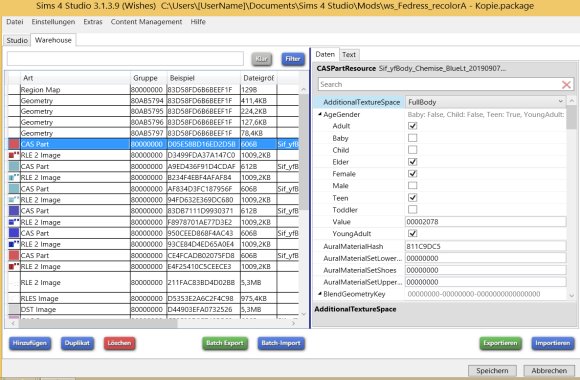The height and width of the screenshot is (380, 580).
Task: Toggle the Toddler checkbox
Action: 412,209
